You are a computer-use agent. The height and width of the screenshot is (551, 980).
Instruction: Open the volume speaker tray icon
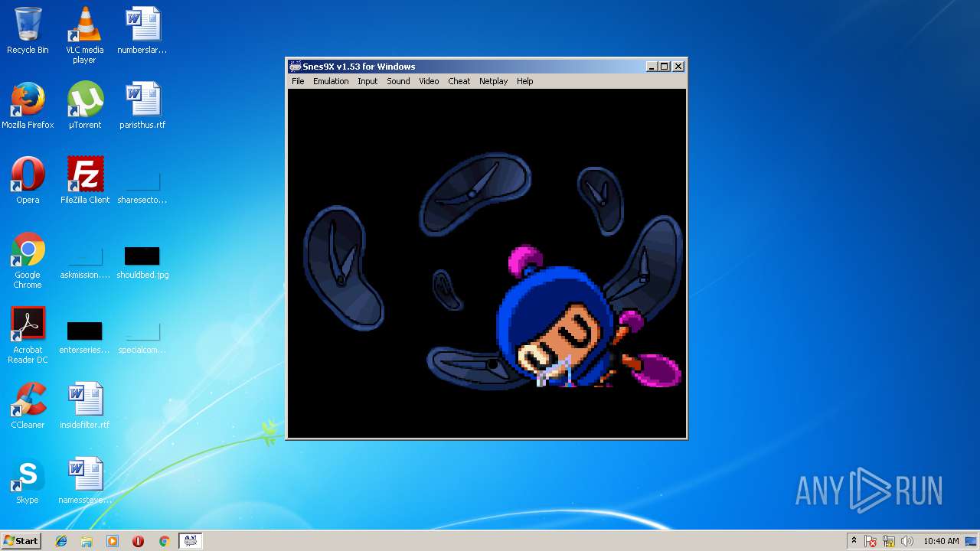click(907, 541)
